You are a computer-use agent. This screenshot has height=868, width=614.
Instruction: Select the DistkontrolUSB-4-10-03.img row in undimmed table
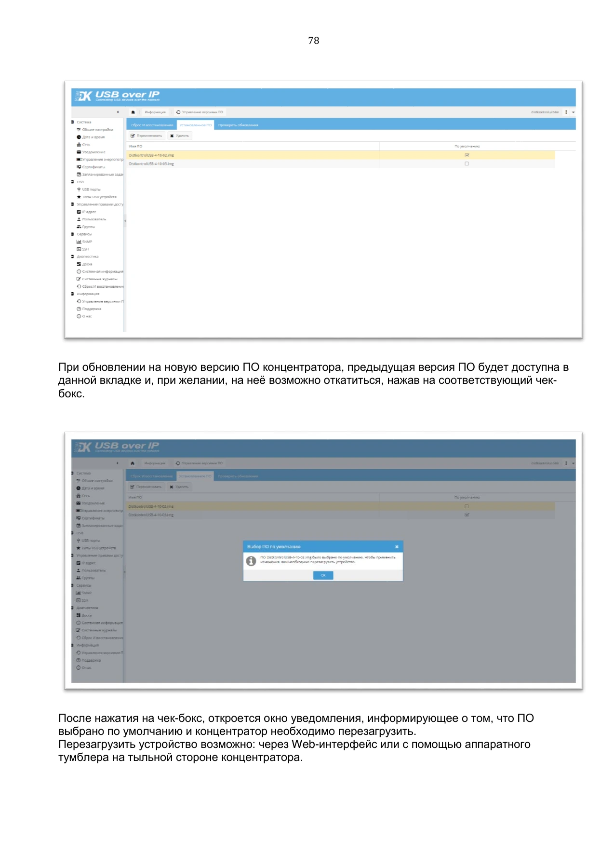coord(341,164)
